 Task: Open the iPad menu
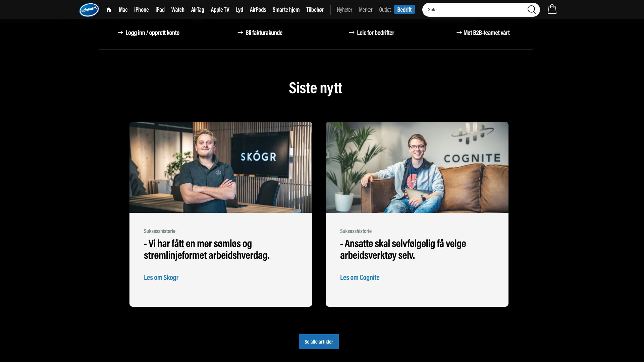[x=160, y=10]
